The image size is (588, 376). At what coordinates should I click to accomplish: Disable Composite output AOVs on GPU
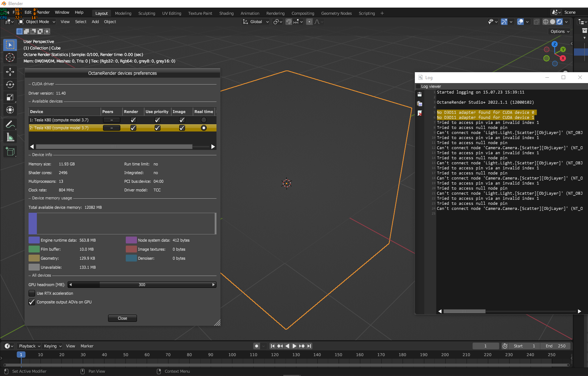(x=32, y=302)
